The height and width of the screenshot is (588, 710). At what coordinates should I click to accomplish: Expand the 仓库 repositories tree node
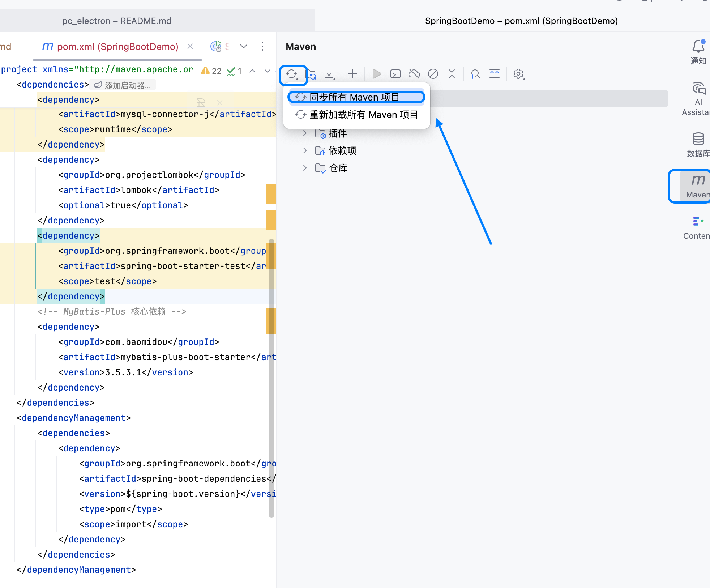(305, 168)
